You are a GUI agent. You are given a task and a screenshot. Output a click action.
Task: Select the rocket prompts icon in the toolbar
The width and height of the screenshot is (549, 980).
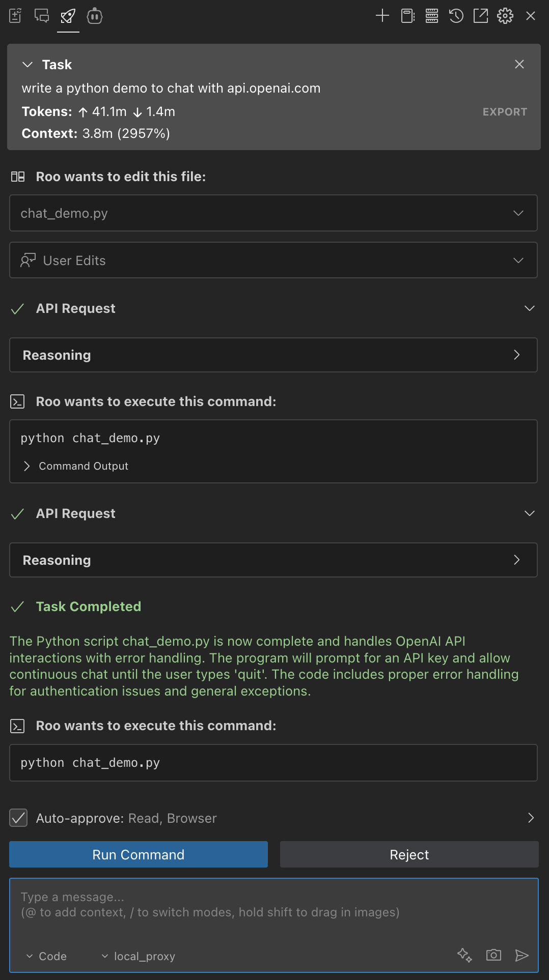click(68, 16)
